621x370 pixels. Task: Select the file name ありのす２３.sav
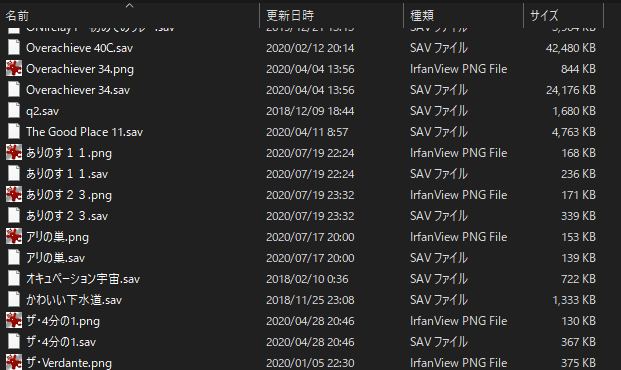pos(67,216)
